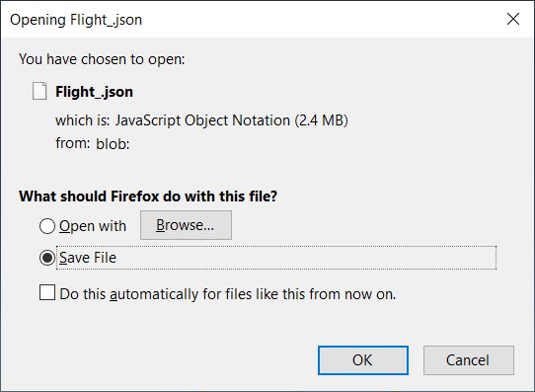Viewport: 535px width, 392px height.
Task: Select the Open with radio button
Action: point(47,226)
